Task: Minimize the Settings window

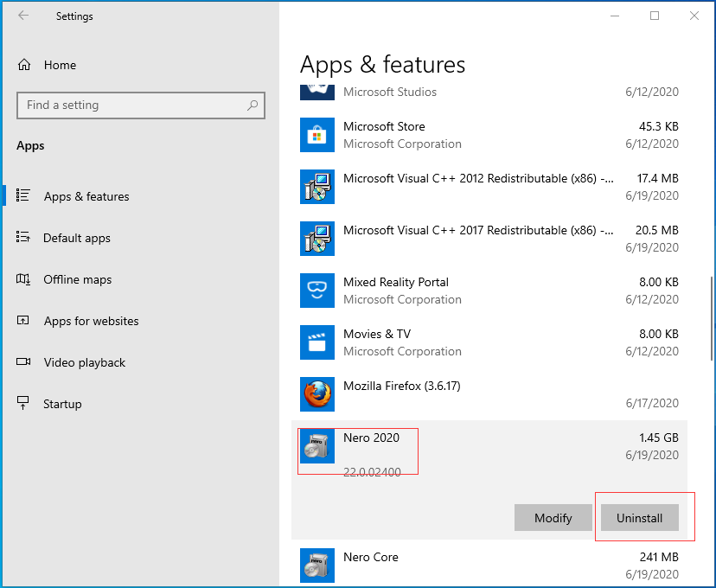Action: tap(615, 16)
